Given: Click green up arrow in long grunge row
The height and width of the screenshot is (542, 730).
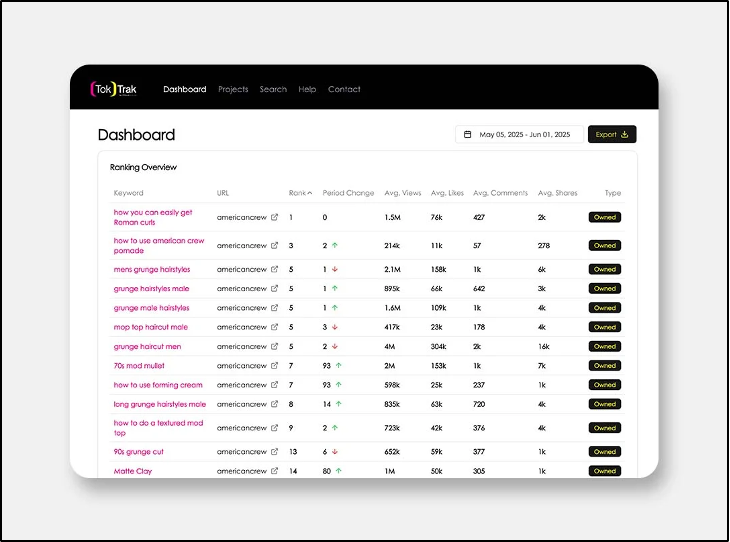Looking at the screenshot, I should point(338,404).
